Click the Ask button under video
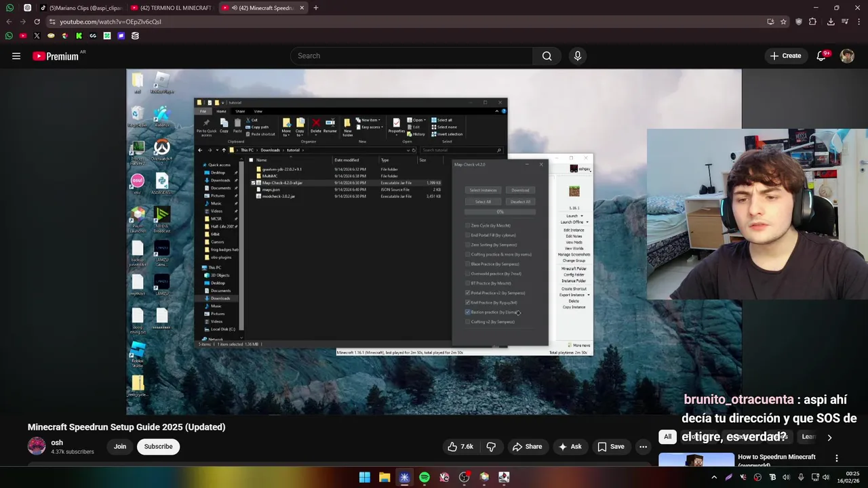868x488 pixels. 569,447
